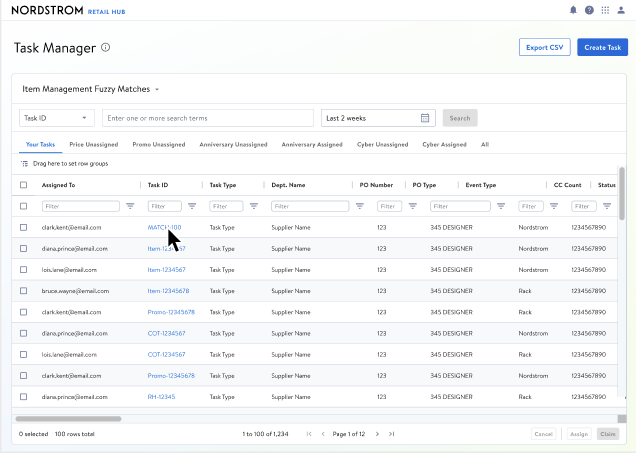Go to the first page arrow

click(309, 434)
